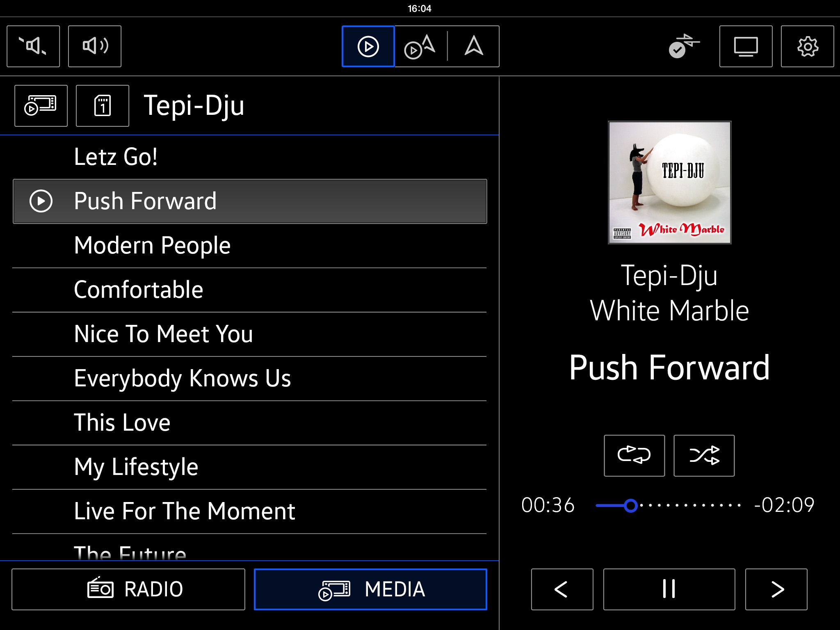Toggle the play mode icon button
This screenshot has height=630, width=840.
point(633,454)
